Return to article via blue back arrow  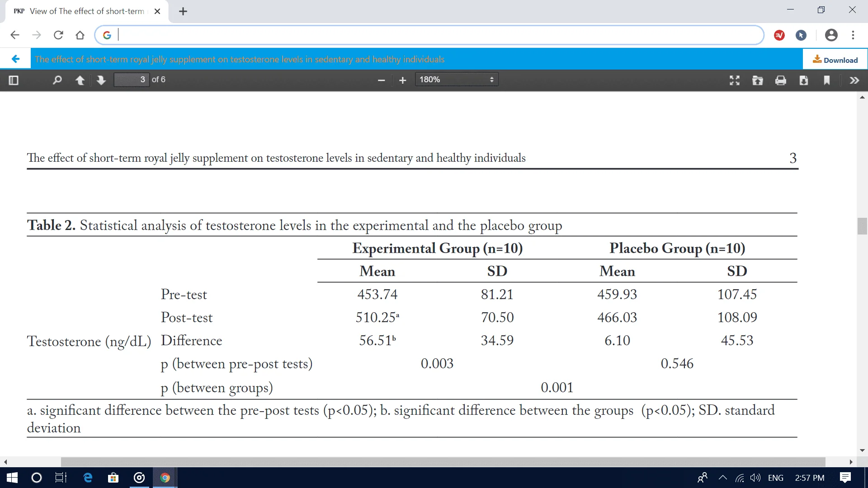(x=15, y=59)
